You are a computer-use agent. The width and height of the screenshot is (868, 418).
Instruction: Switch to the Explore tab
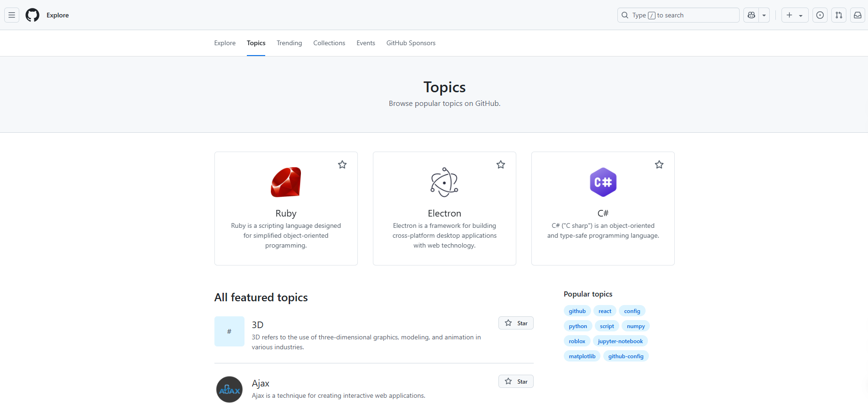[x=225, y=43]
